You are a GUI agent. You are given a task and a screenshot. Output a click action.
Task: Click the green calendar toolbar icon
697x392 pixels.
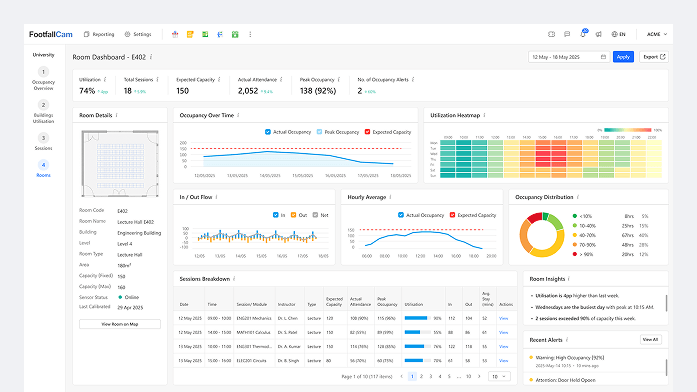coord(235,34)
